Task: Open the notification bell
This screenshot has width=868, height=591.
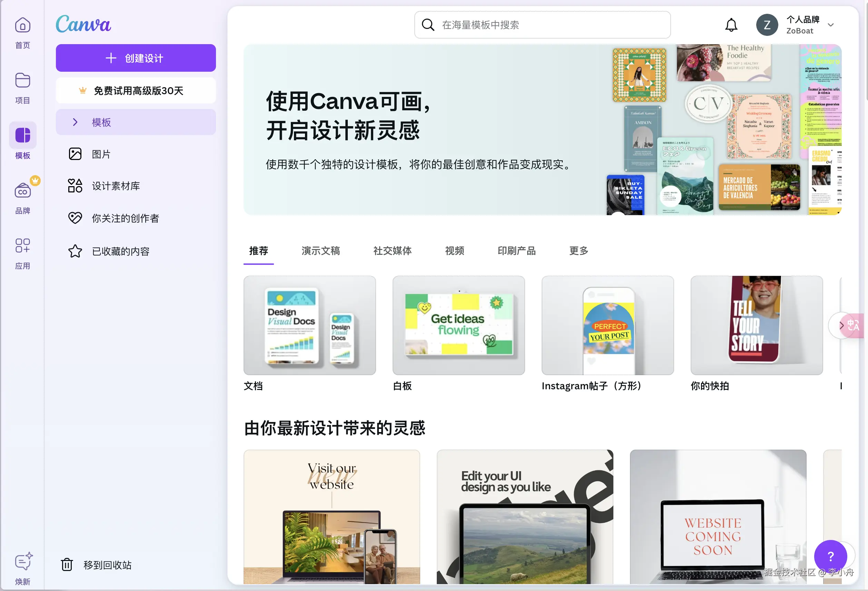Action: 731,24
